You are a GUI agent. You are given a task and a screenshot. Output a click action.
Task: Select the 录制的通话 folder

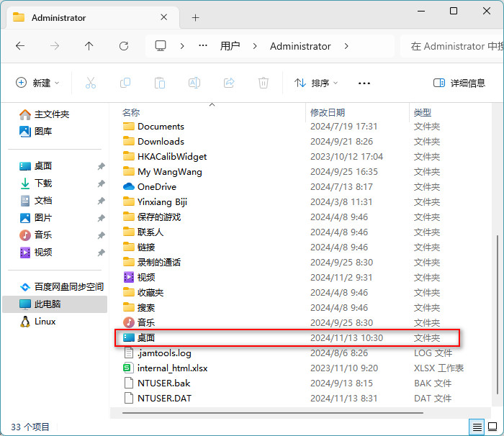tap(159, 262)
